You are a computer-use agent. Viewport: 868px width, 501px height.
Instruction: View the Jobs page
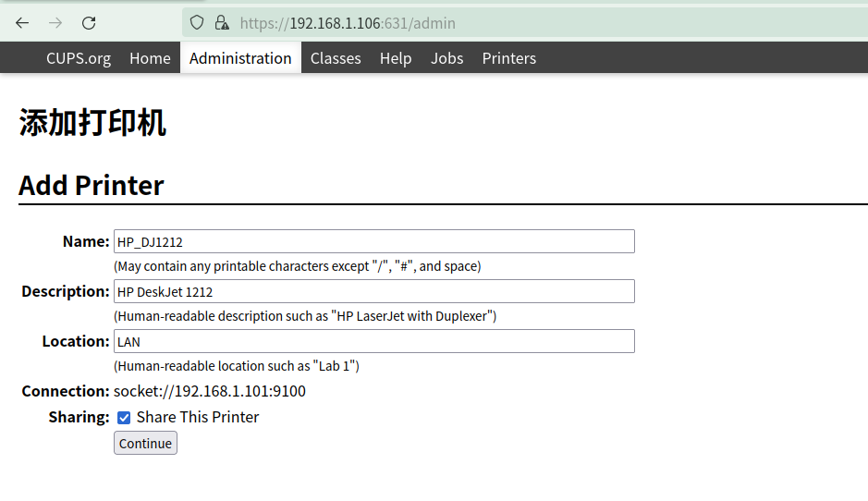446,58
